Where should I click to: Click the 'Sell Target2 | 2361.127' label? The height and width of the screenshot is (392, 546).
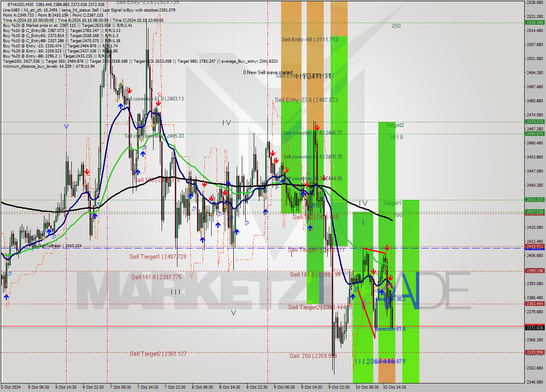[158, 354]
